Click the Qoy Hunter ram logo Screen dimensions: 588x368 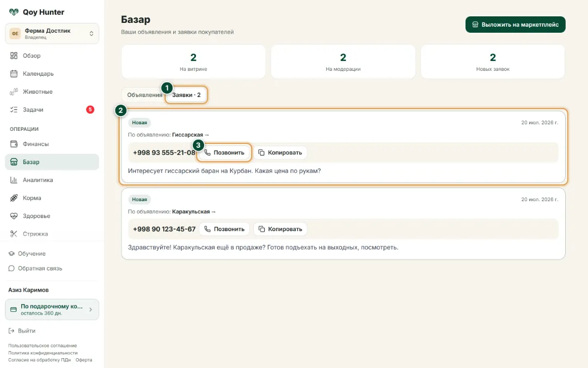point(14,12)
